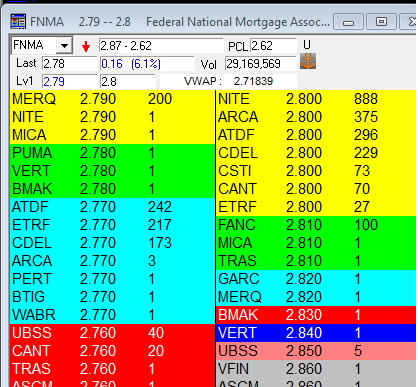Select TRAS ask row at 2.810
Viewport: 418px width, 387px height.
click(x=317, y=261)
